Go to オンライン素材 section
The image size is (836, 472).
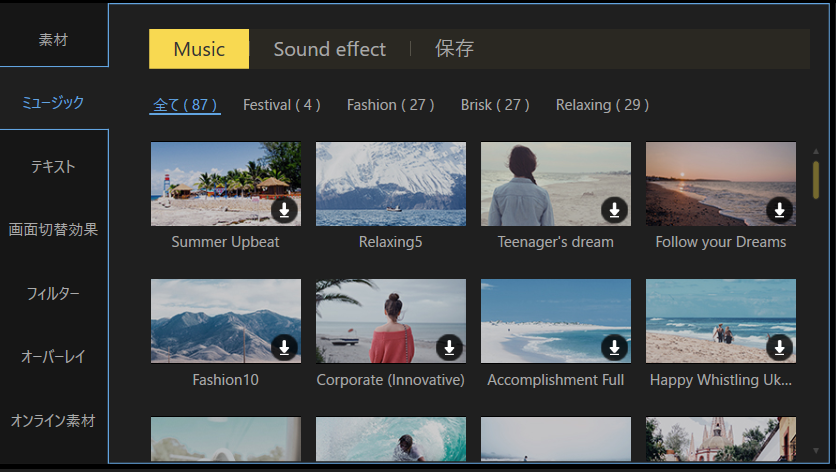(53, 421)
